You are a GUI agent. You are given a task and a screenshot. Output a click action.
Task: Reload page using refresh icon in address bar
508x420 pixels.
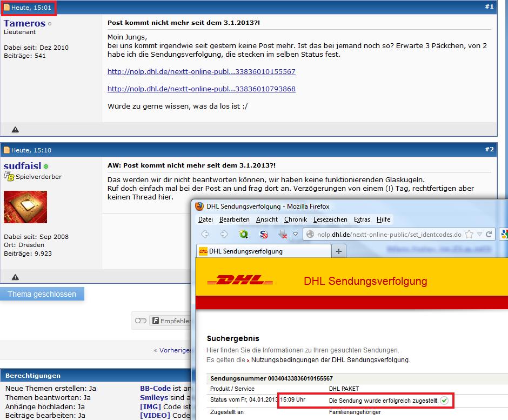click(x=489, y=234)
